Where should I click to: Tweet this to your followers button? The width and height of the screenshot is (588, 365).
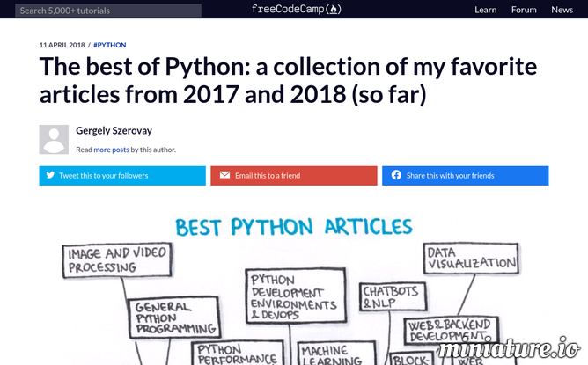(122, 175)
